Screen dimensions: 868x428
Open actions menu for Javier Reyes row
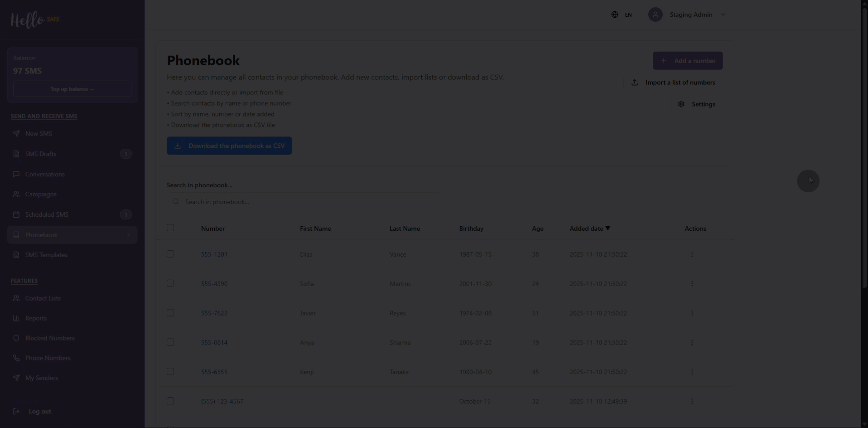692,313
